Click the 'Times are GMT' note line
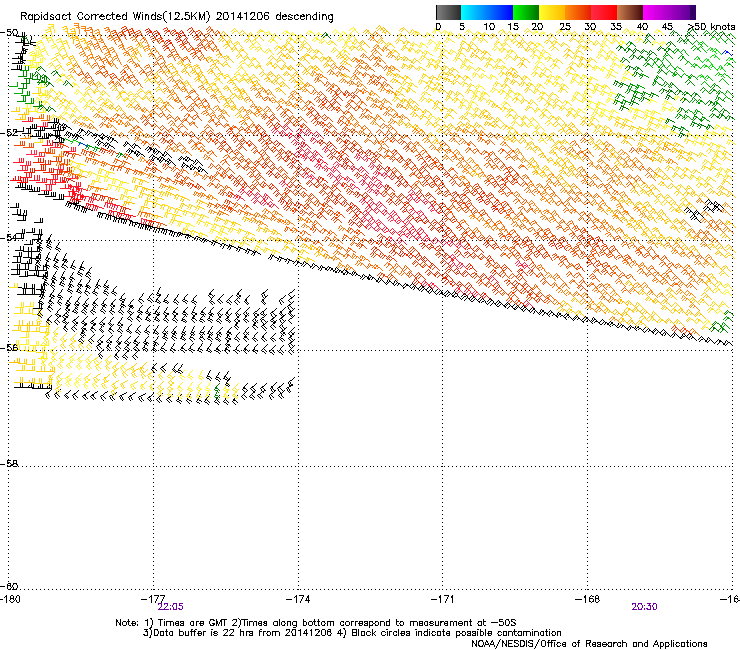This screenshot has width=740, height=650. point(316,623)
